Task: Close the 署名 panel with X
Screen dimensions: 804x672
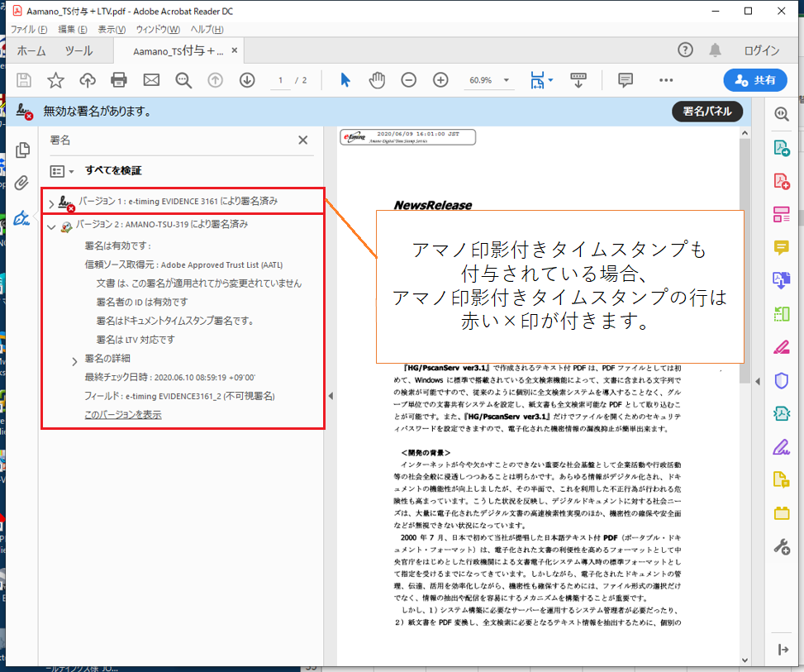Action: 303,140
